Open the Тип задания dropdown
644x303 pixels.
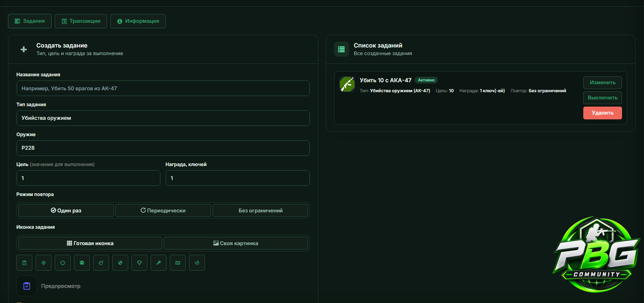pos(163,118)
